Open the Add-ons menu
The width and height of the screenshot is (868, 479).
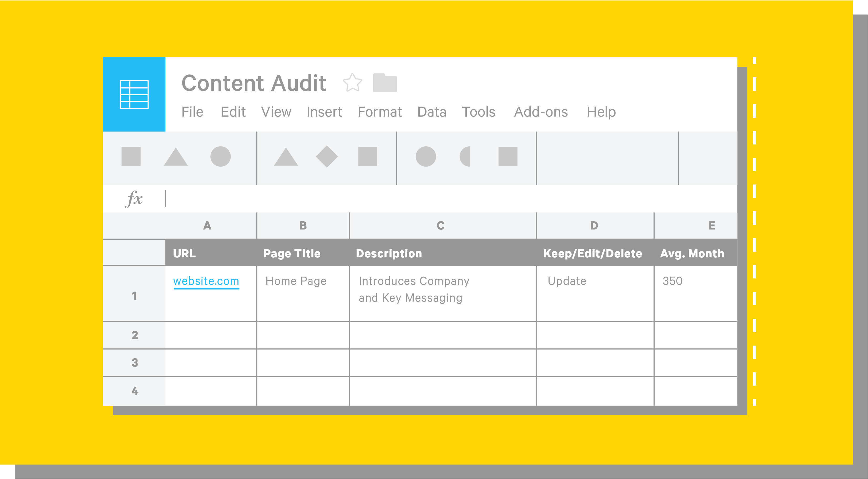click(x=541, y=112)
